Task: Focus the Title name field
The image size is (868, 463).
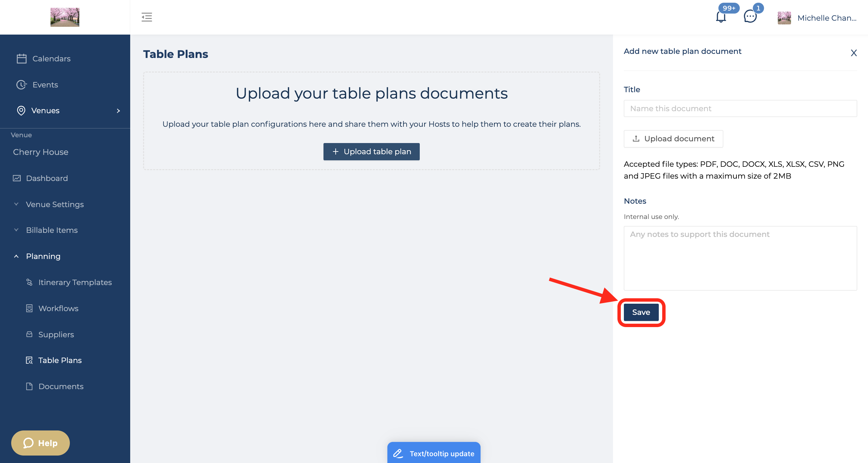Action: coord(740,108)
